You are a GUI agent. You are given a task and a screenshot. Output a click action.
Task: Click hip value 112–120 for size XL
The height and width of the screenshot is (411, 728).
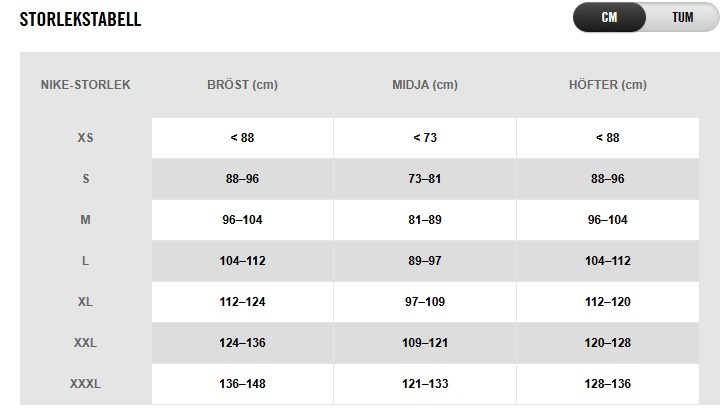tap(607, 302)
